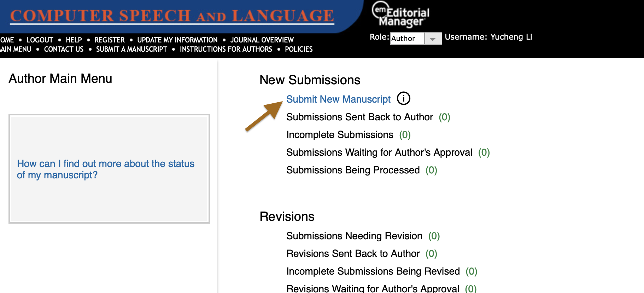Open the HELP menu item
Viewport: 644px width, 293px height.
[x=74, y=40]
